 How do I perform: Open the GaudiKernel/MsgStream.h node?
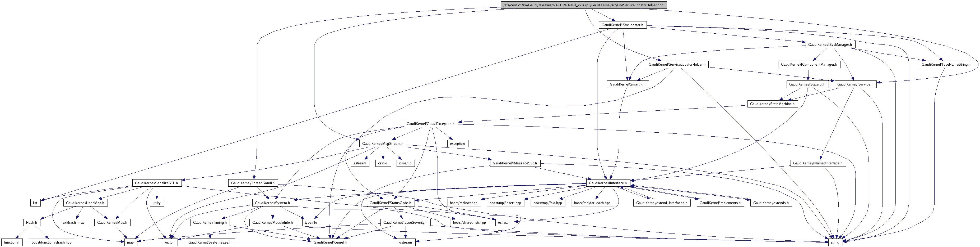coord(383,144)
